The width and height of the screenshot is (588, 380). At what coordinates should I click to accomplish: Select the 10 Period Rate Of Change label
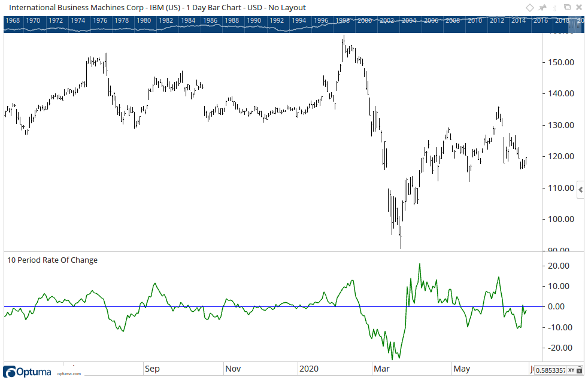(52, 260)
